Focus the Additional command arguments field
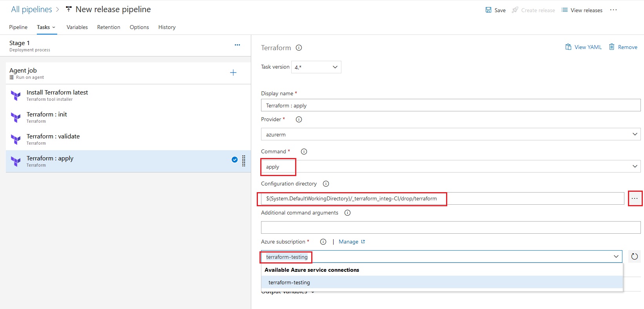This screenshot has width=644, height=309. [451, 227]
